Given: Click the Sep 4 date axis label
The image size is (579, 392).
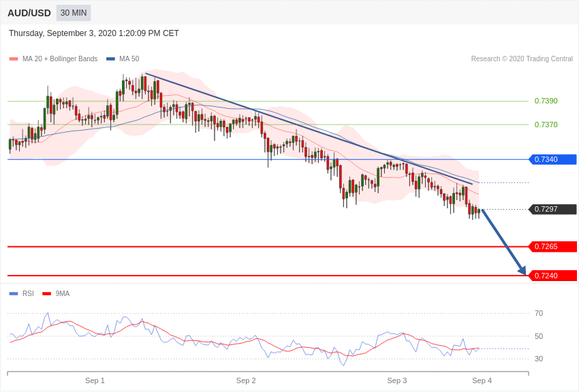Looking at the screenshot, I should [482, 380].
